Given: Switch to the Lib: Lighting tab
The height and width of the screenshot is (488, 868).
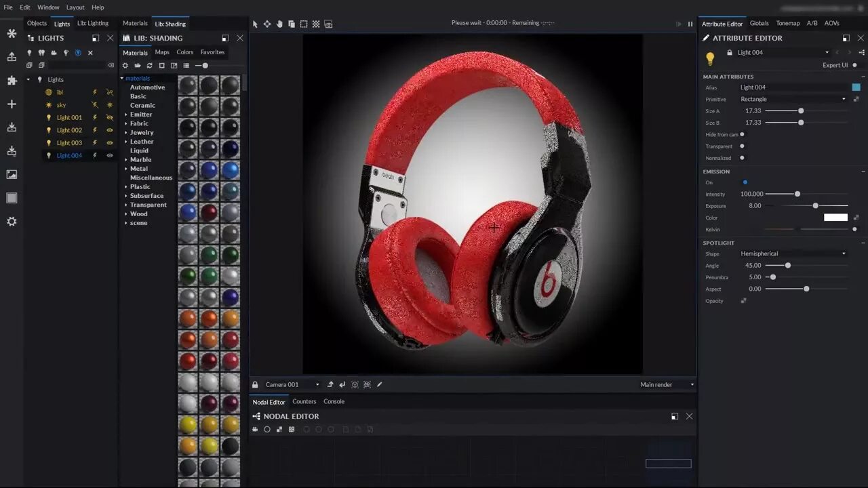Looking at the screenshot, I should point(93,23).
